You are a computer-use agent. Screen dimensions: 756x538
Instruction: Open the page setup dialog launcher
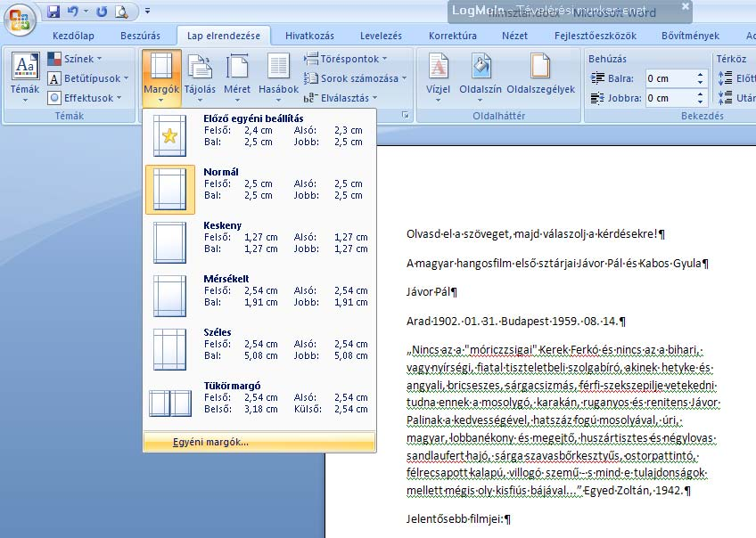click(x=406, y=115)
